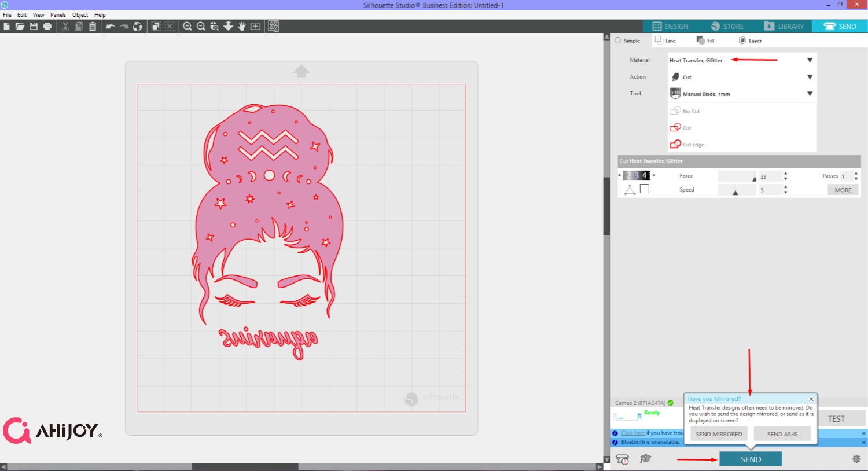Deselect all objects icon in toolbar
Screen dimensions: 868x471
point(170,27)
